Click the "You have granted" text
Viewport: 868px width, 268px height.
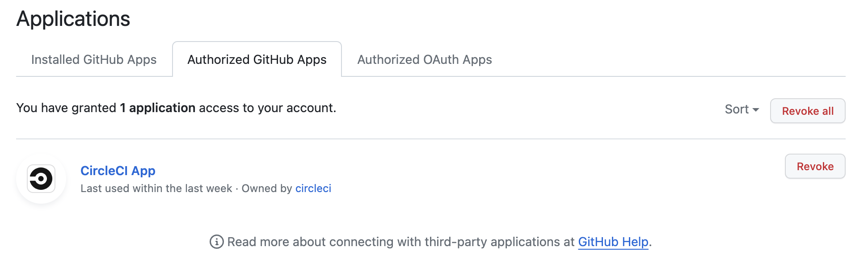click(66, 108)
